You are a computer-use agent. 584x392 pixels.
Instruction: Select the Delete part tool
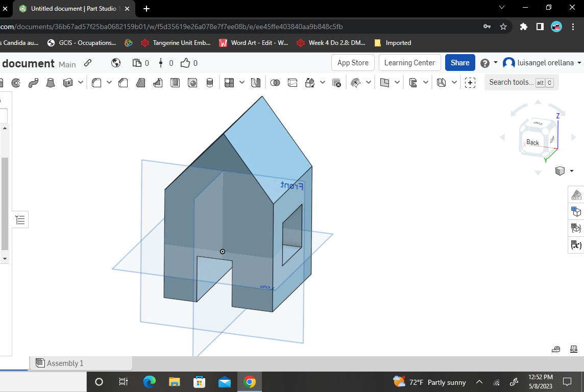coord(337,82)
